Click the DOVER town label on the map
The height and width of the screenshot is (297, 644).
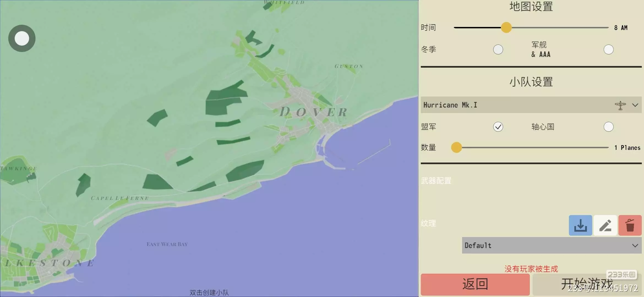(x=313, y=112)
